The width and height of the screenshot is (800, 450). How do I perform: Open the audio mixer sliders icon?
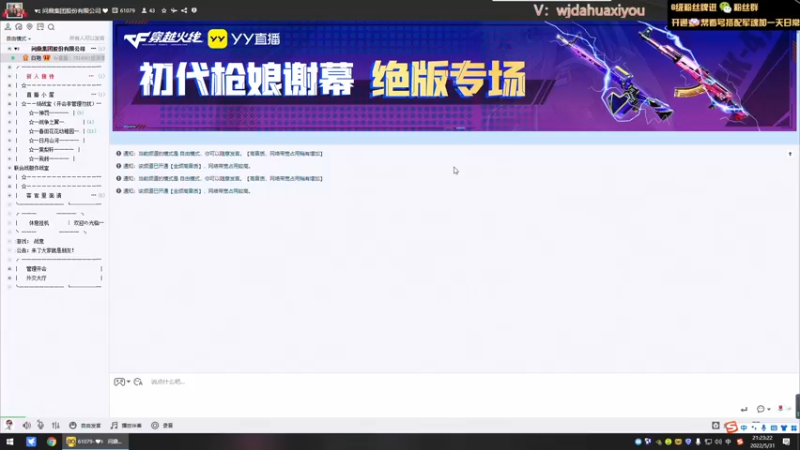click(x=56, y=425)
